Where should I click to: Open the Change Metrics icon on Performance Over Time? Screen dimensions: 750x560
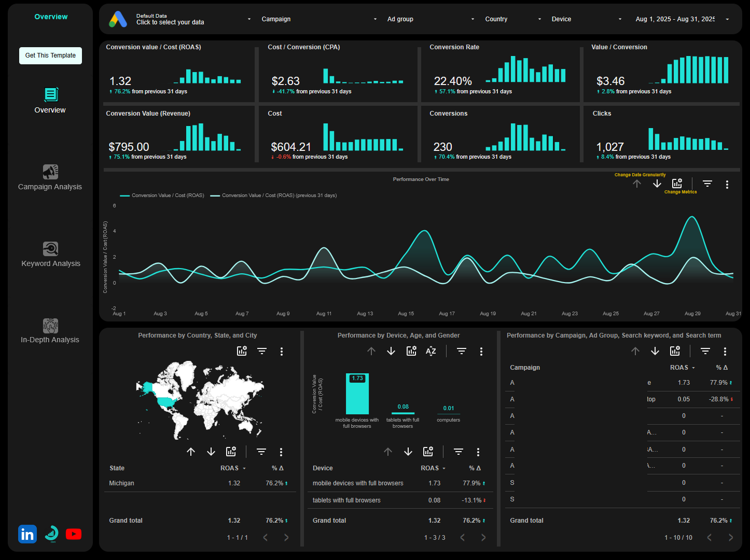[677, 183]
